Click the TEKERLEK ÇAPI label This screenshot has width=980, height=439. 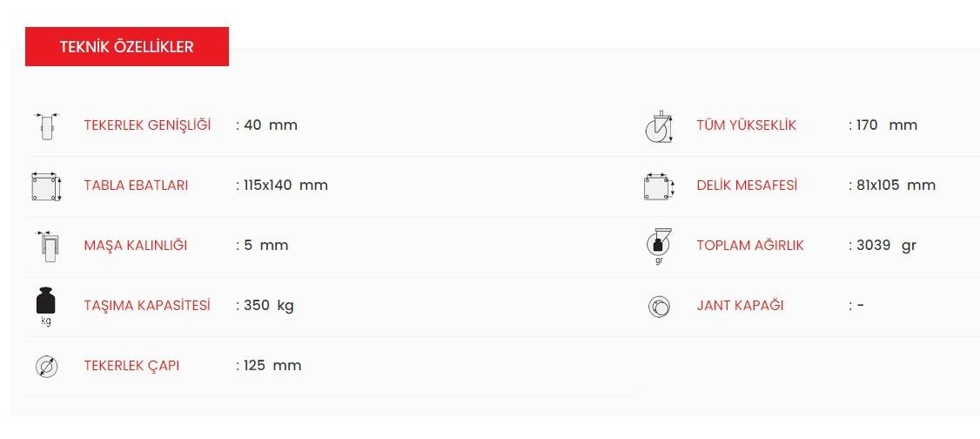tap(131, 365)
